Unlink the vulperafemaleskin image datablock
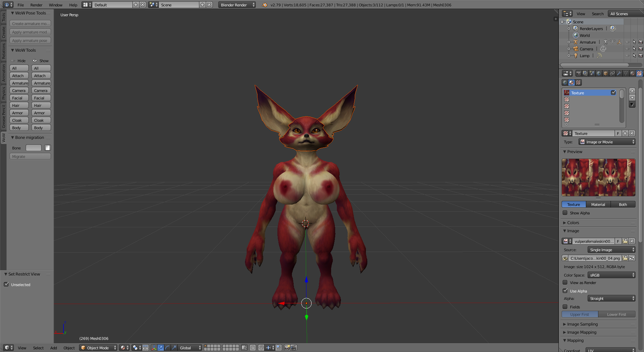Image resolution: width=644 pixels, height=352 pixels. 632,241
